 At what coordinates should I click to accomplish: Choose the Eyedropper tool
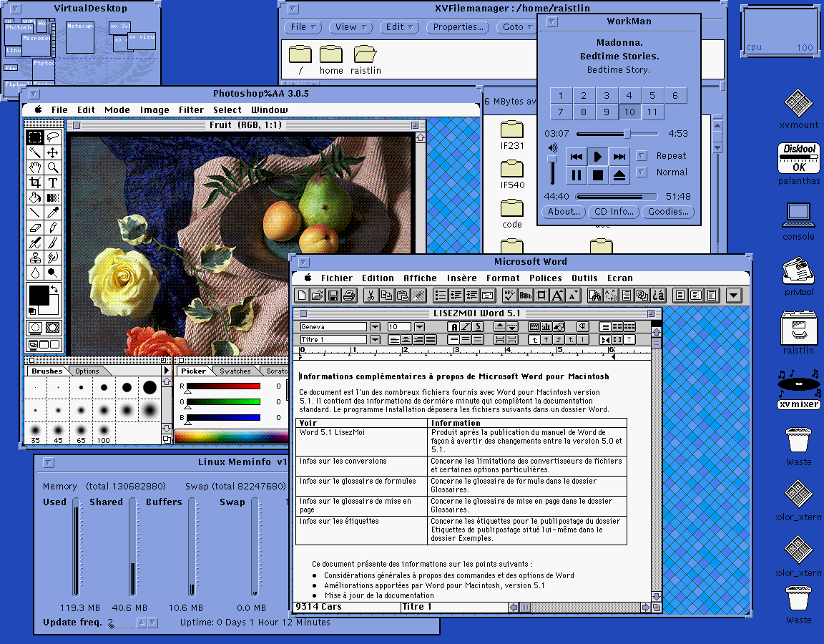click(x=53, y=213)
